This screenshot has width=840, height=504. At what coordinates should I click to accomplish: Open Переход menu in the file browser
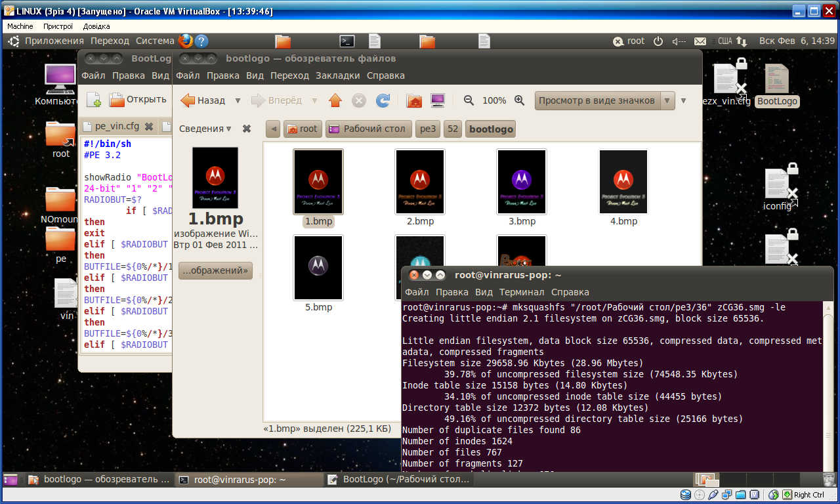click(x=289, y=75)
